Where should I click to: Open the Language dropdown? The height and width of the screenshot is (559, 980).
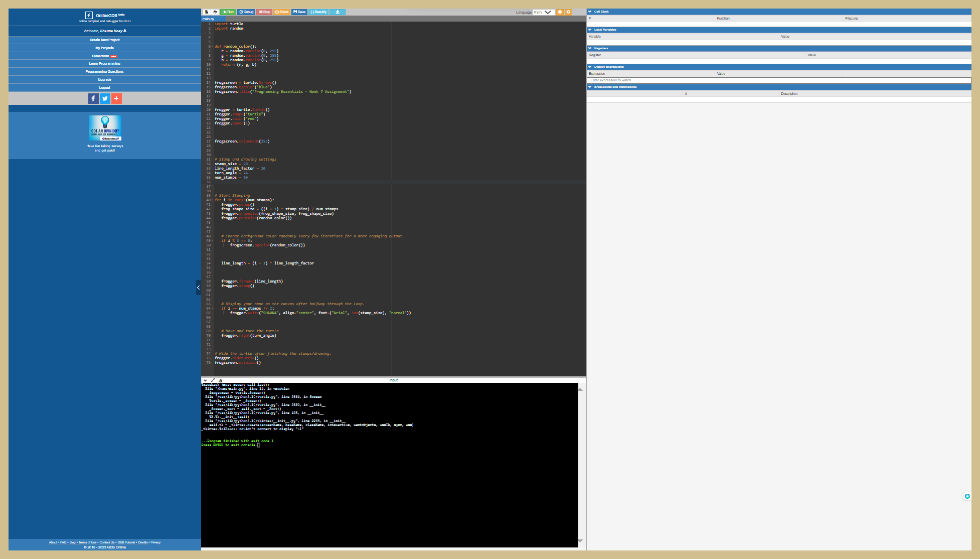click(x=544, y=12)
